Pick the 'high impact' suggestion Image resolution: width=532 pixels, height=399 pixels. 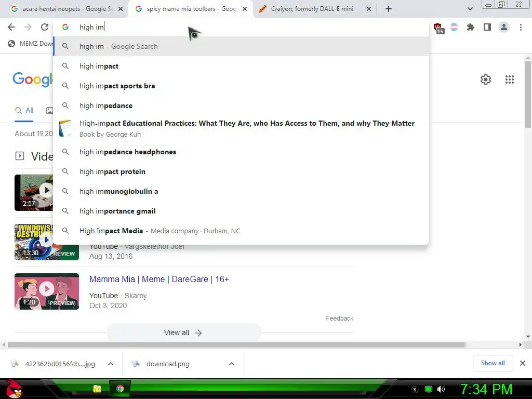241,66
